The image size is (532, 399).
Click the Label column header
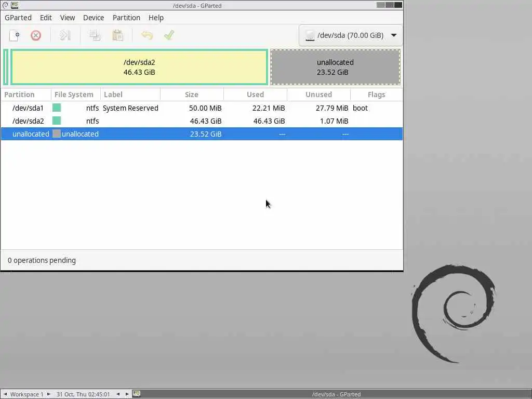(x=130, y=95)
